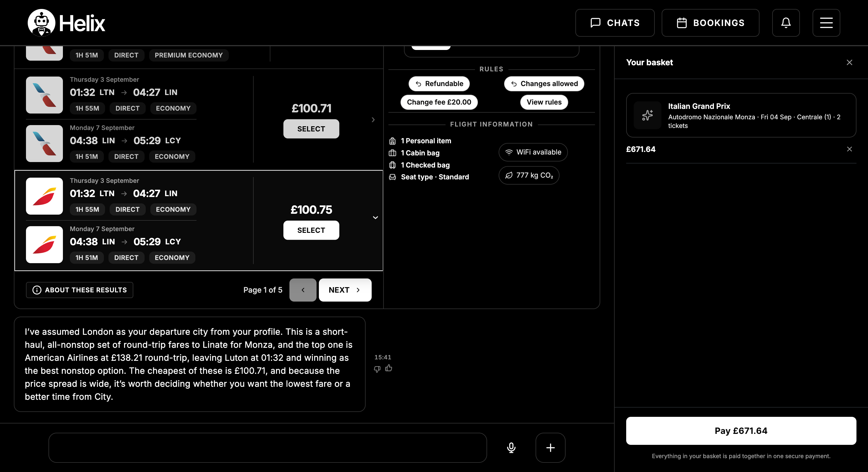Click the Iberia logo for the 01:32 LTN flight

coord(44,196)
